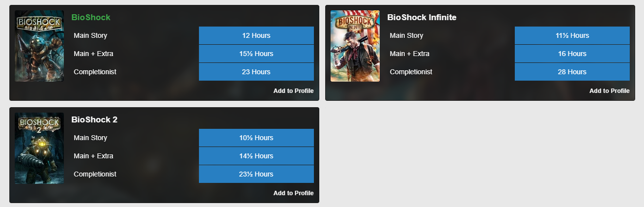Click the BioShock Infinite cover image
The width and height of the screenshot is (644, 207).
[355, 46]
